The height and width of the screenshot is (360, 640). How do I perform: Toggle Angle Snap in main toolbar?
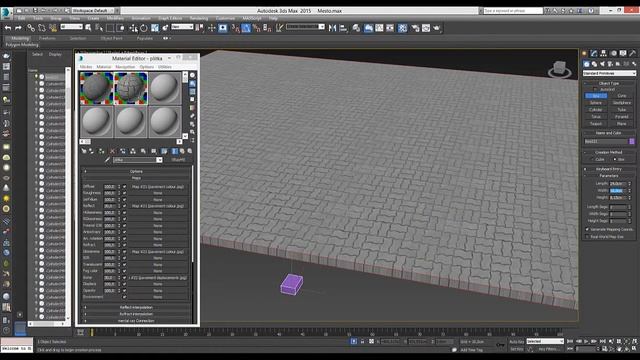246,28
